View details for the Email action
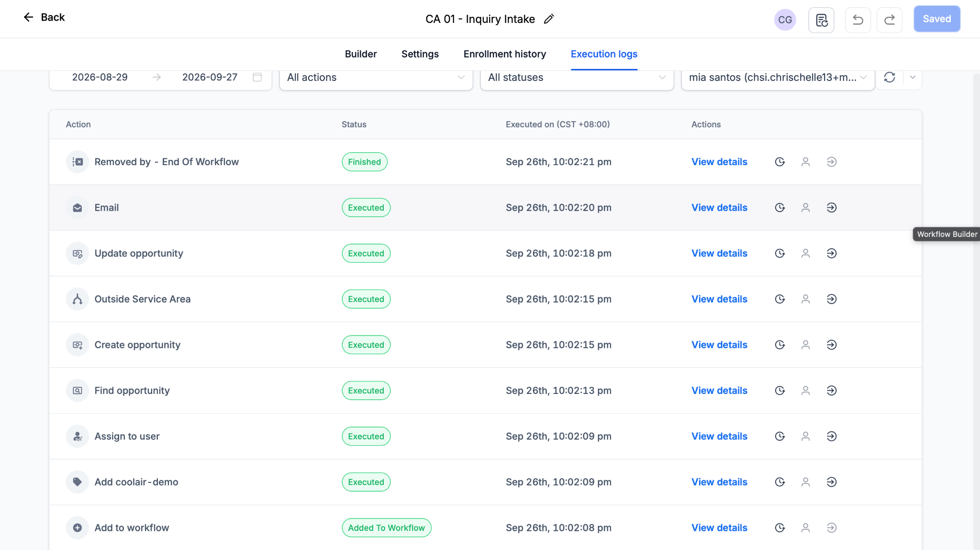Viewport: 980px width, 550px height. click(x=719, y=208)
